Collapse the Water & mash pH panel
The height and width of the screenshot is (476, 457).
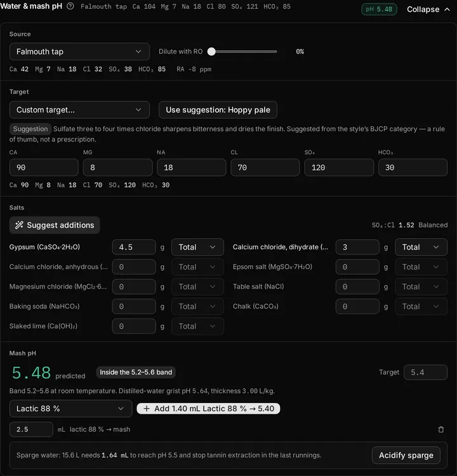(428, 10)
